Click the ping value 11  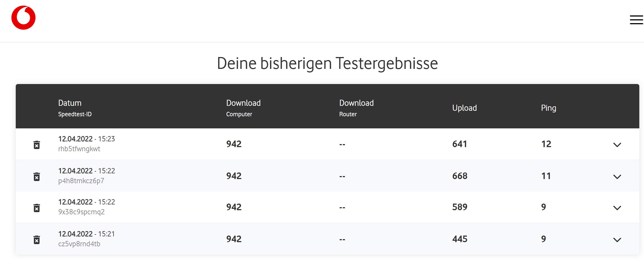[x=546, y=176]
